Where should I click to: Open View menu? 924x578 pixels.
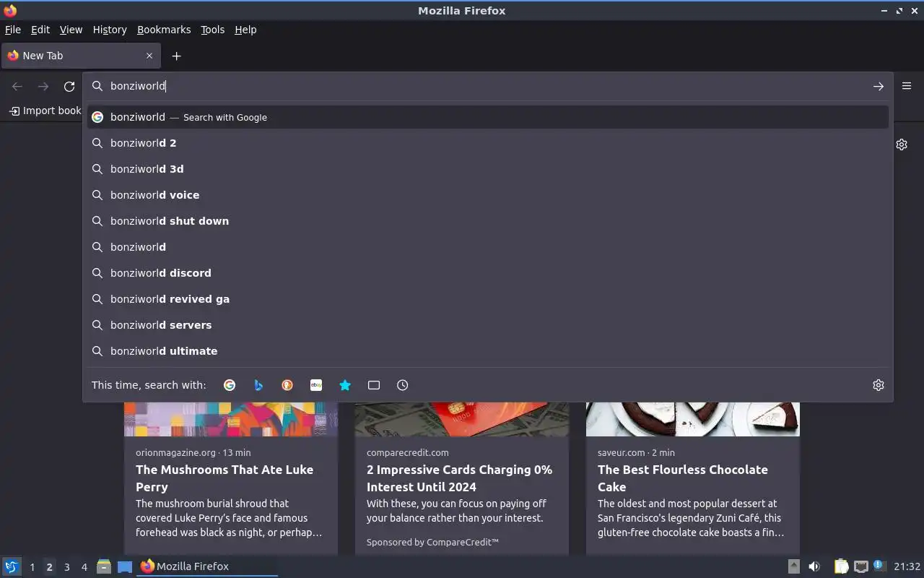[71, 30]
